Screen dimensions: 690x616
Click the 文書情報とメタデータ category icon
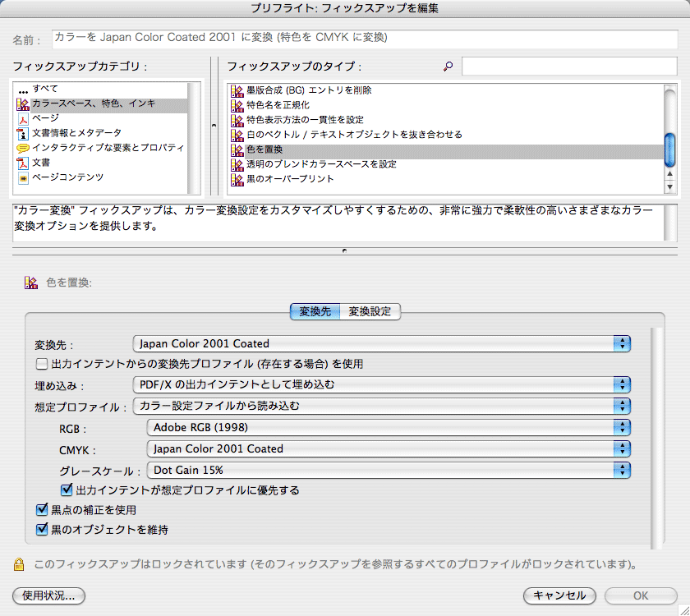(23, 134)
